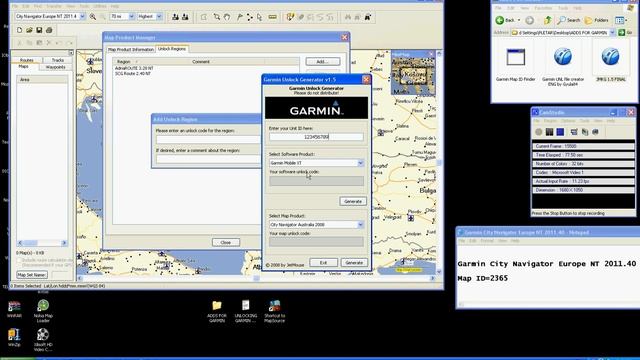Switch to the Waypoints tab
The height and width of the screenshot is (360, 640).
point(56,67)
